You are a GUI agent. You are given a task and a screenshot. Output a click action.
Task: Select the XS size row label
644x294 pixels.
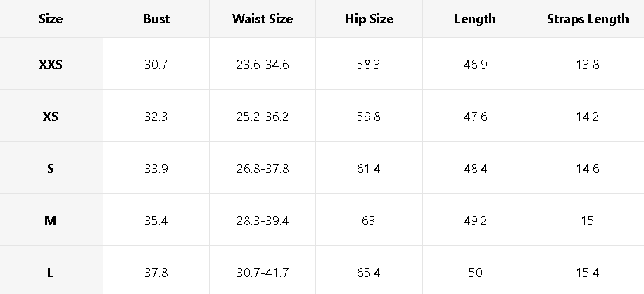tap(51, 117)
